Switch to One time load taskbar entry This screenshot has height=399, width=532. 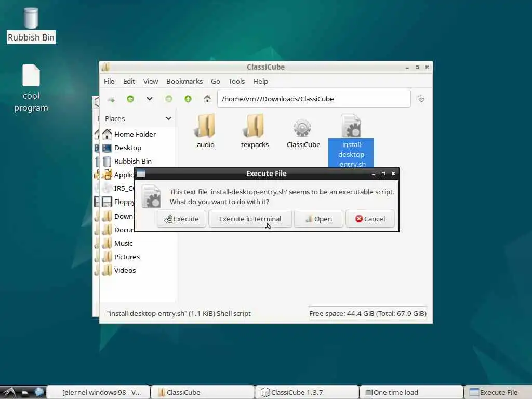click(411, 393)
